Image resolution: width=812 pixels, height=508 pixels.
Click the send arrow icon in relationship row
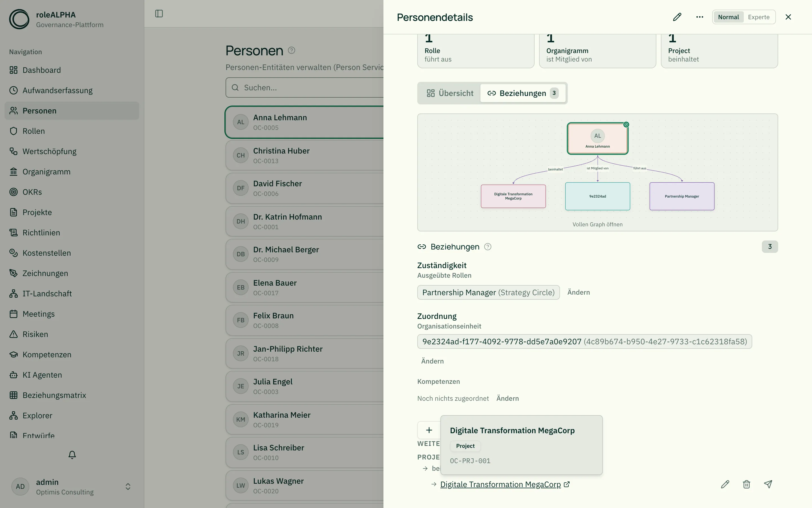(x=768, y=485)
